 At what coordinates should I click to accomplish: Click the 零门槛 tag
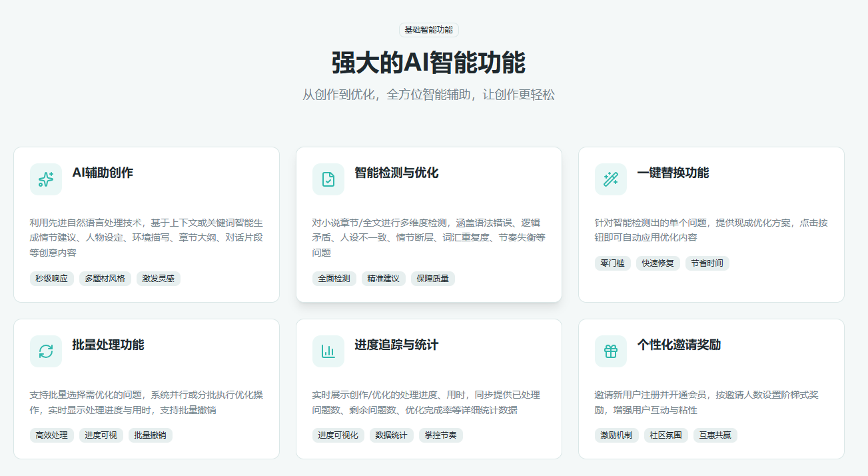(x=613, y=263)
